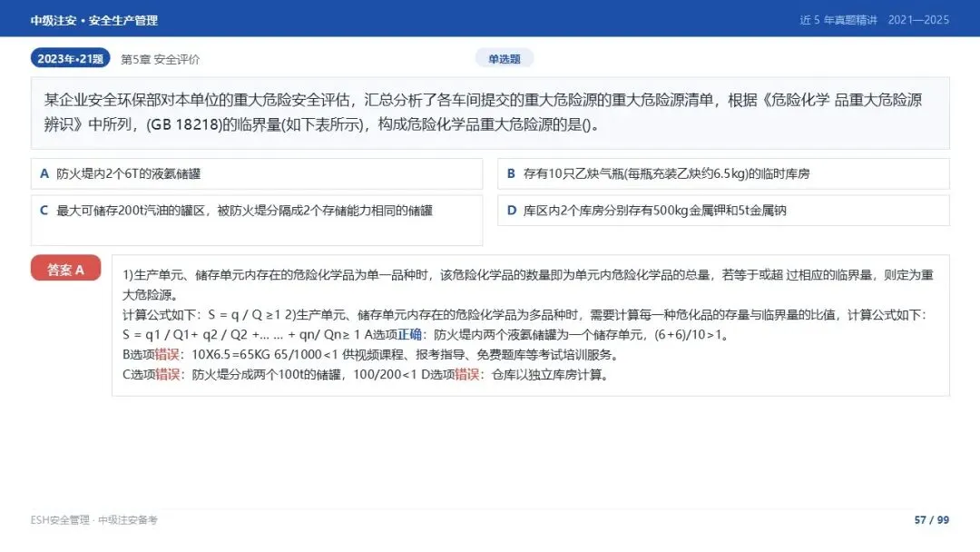Click footer text ESH安全管理 · 中级注安备考

pos(93,519)
